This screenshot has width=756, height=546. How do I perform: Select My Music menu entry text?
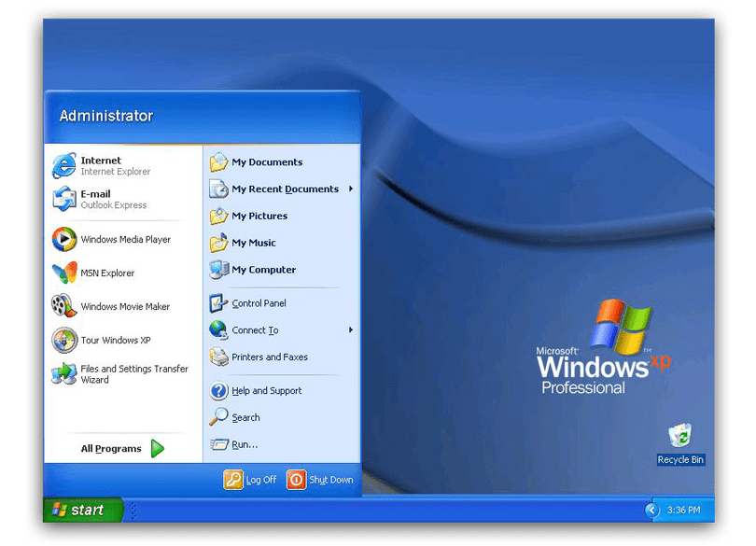(x=254, y=243)
